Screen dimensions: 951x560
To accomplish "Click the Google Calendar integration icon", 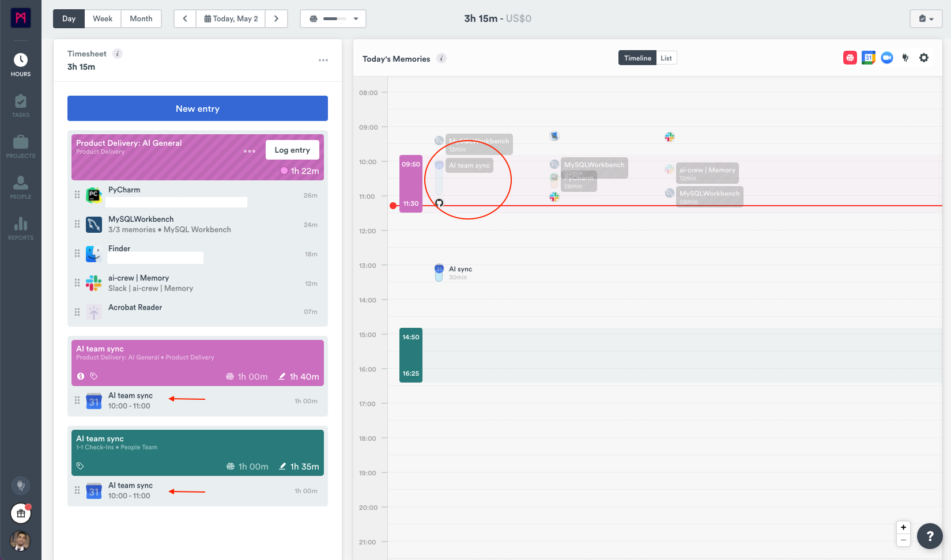I will [869, 58].
